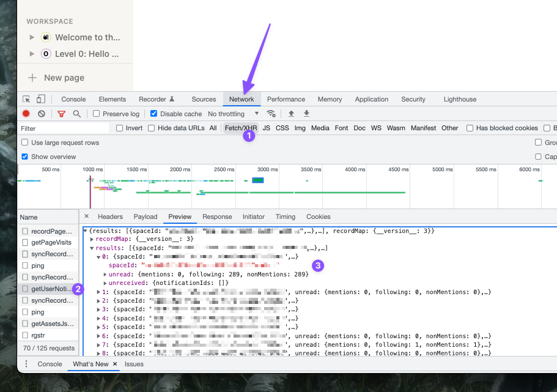Open the Elements panel tab
Image resolution: width=557 pixels, height=392 pixels.
tap(113, 99)
